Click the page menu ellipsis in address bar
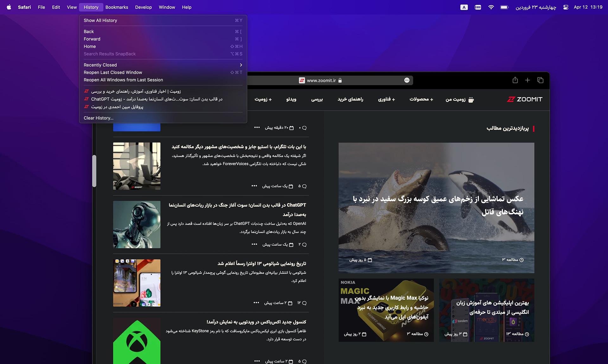608x364 pixels. pos(407,80)
